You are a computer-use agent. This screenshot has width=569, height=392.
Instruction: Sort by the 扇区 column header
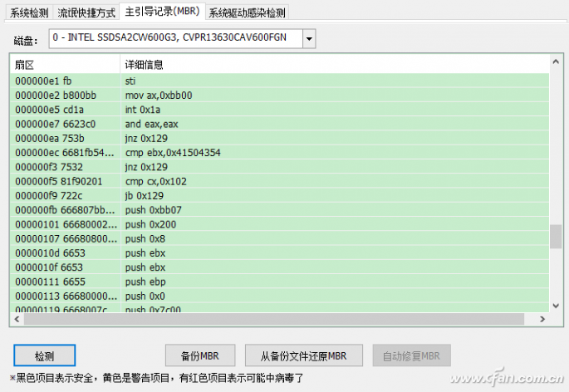click(66, 64)
